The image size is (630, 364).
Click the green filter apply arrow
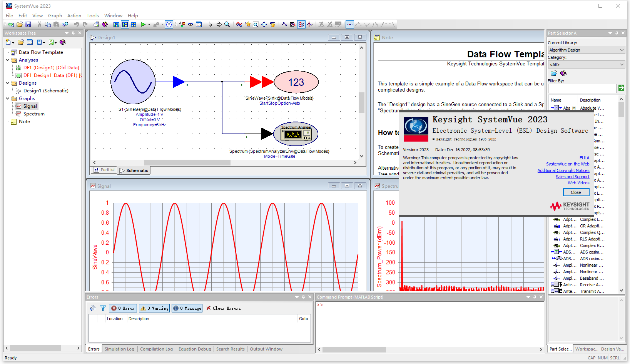(621, 88)
